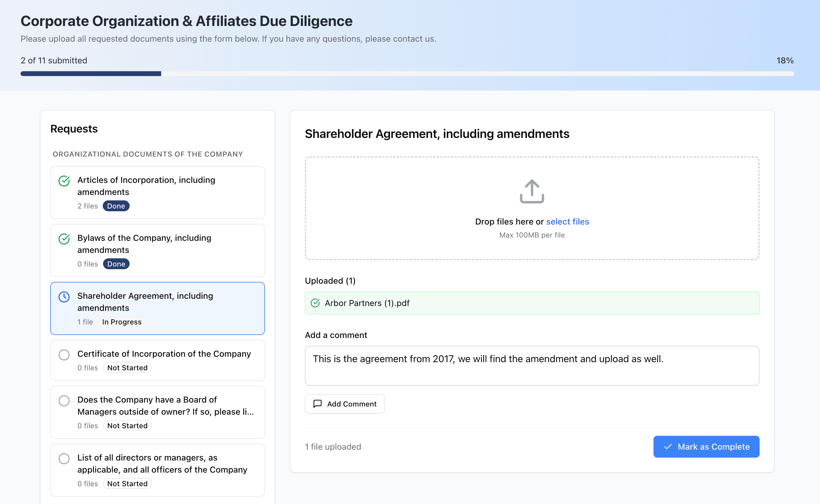
Task: Select the Shareholder Agreement entry in the Requests panel
Action: pyautogui.click(x=157, y=308)
